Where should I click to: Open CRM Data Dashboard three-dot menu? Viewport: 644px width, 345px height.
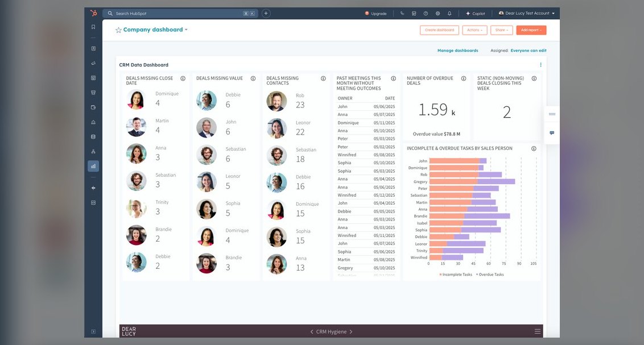point(540,65)
